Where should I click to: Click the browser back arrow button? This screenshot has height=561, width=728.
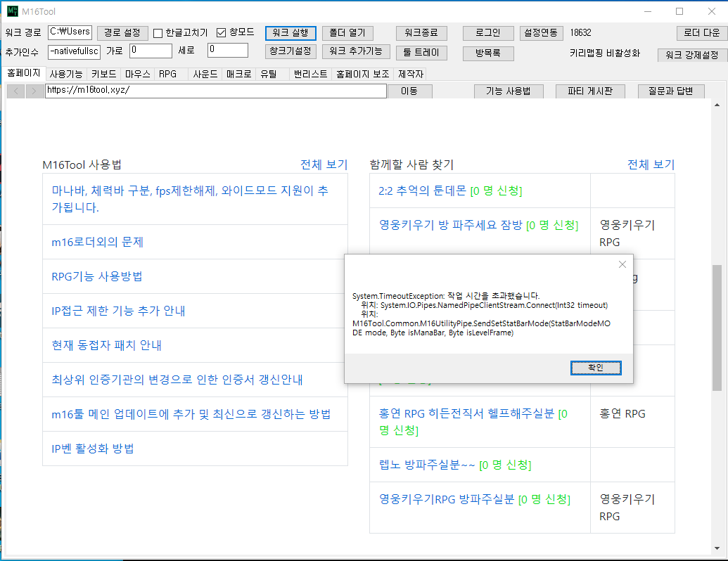17,91
